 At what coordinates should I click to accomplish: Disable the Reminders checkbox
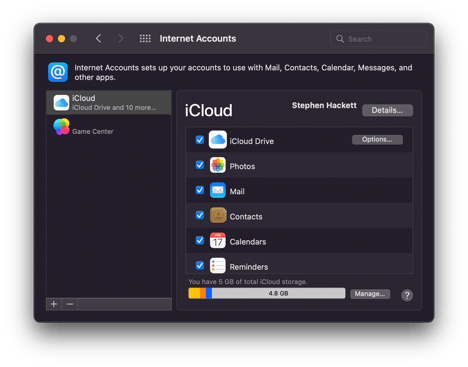200,266
